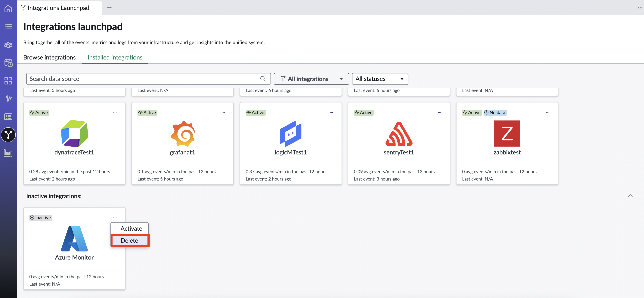Open the dashboards grid sidebar icon

click(x=8, y=81)
